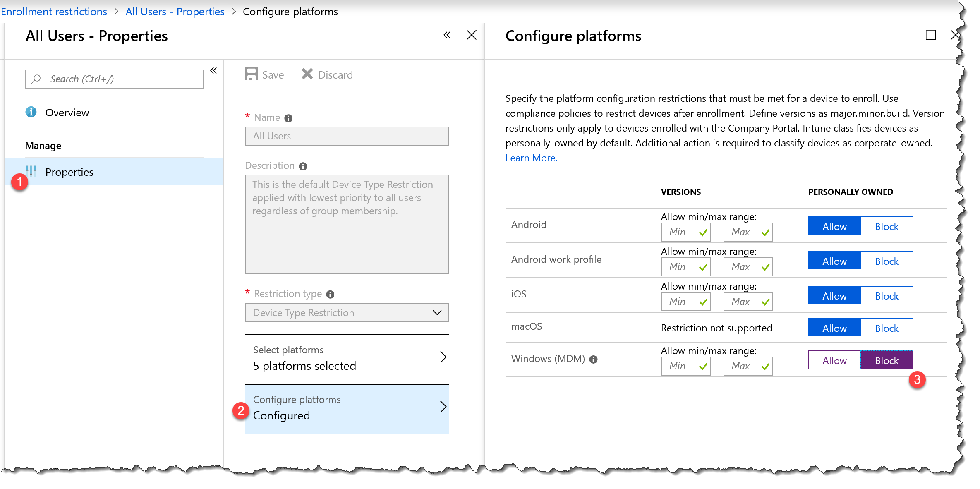Screen dimensions: 980x489
Task: Click the Description info icon
Action: [x=303, y=166]
